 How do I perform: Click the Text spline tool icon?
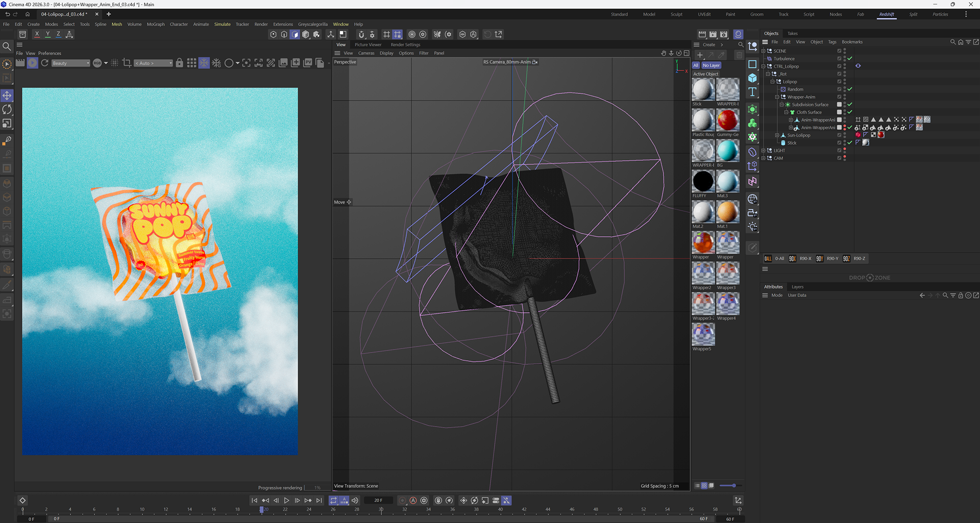[752, 92]
